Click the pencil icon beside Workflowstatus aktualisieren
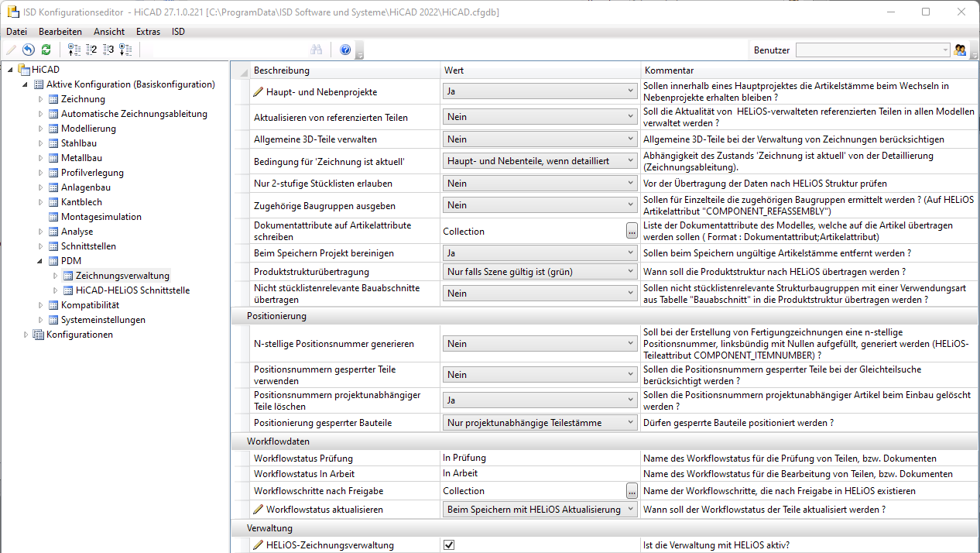The width and height of the screenshot is (980, 553). click(259, 510)
